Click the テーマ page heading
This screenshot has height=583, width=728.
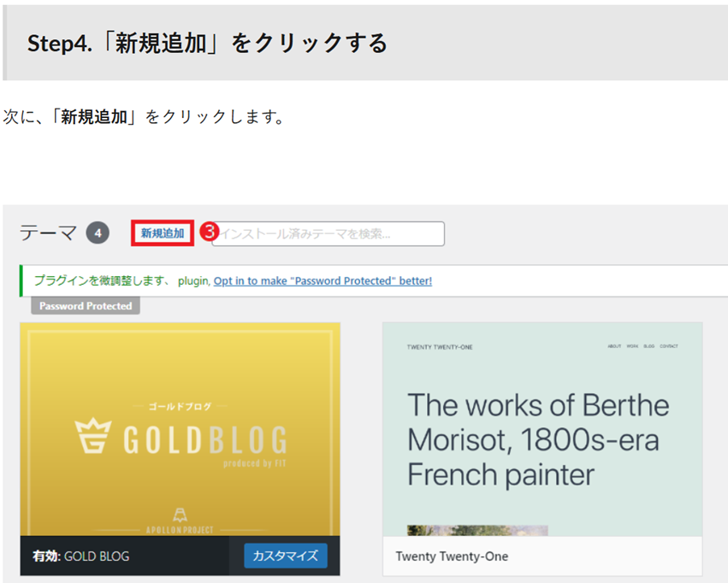click(x=49, y=233)
